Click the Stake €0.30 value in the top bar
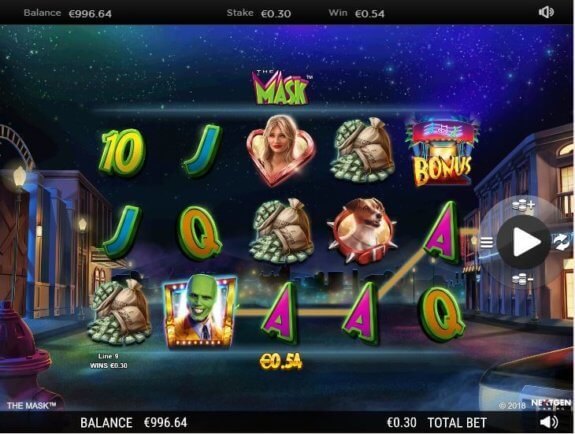The height and width of the screenshot is (434, 575). tap(276, 14)
